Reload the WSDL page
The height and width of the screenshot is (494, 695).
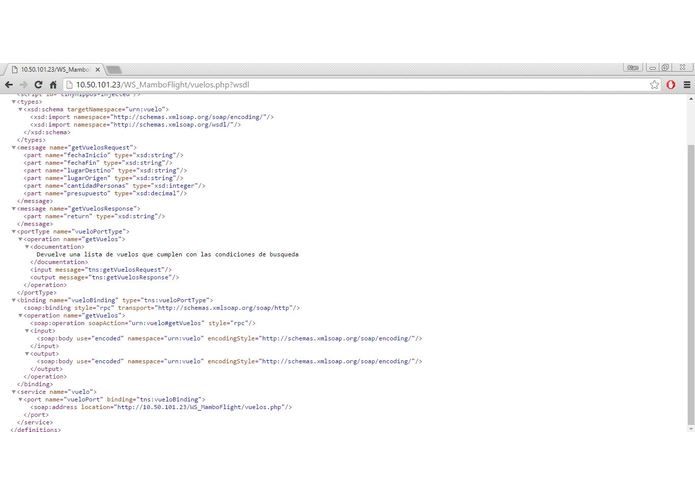coord(38,85)
